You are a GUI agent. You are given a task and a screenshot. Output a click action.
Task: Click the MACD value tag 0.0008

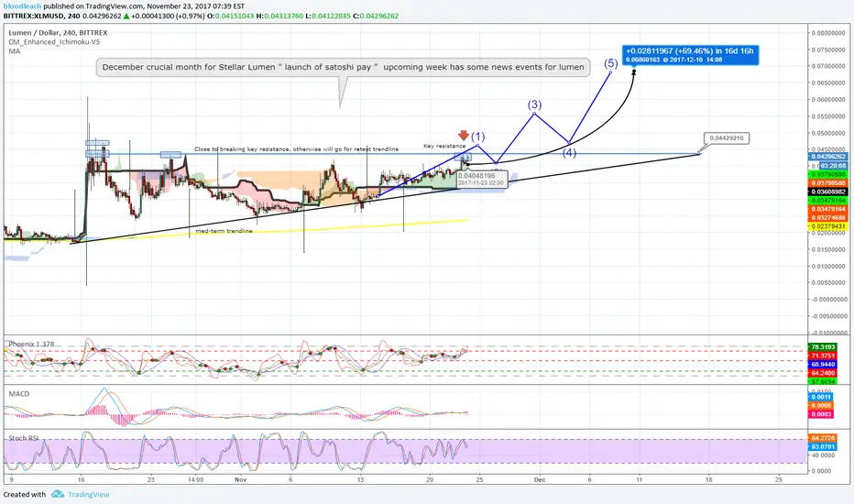point(821,405)
